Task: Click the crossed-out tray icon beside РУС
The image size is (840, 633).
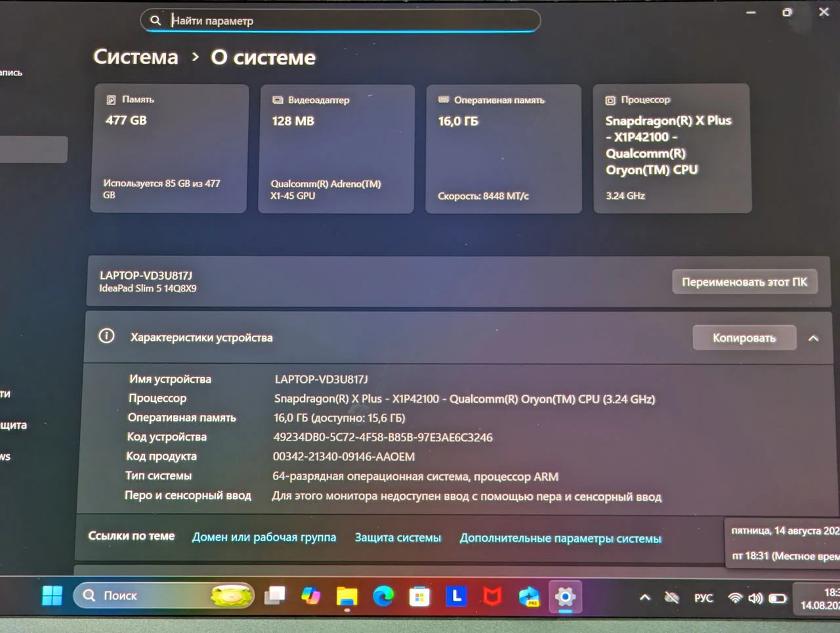Action: point(671,598)
